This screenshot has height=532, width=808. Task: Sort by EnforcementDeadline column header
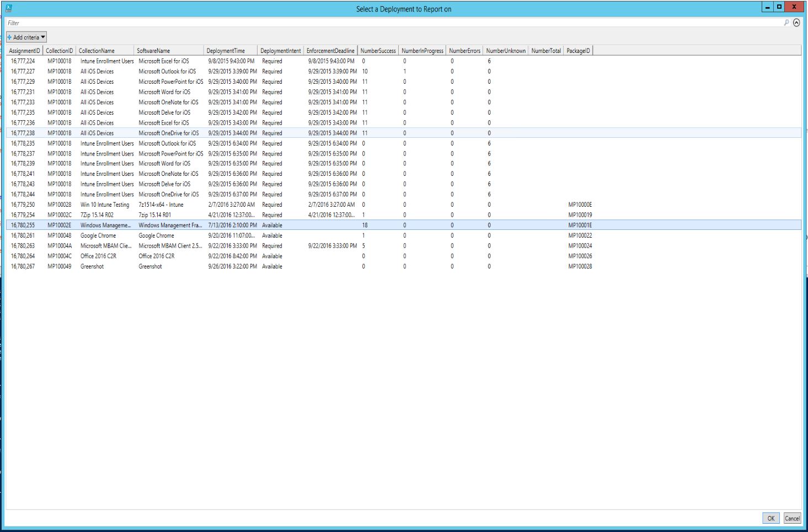[x=330, y=51]
